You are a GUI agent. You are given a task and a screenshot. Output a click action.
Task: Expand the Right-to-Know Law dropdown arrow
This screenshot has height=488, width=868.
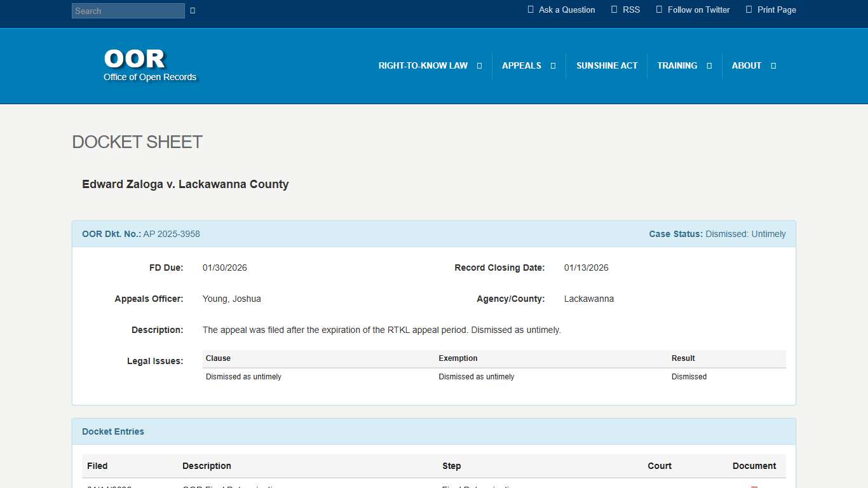pos(479,66)
